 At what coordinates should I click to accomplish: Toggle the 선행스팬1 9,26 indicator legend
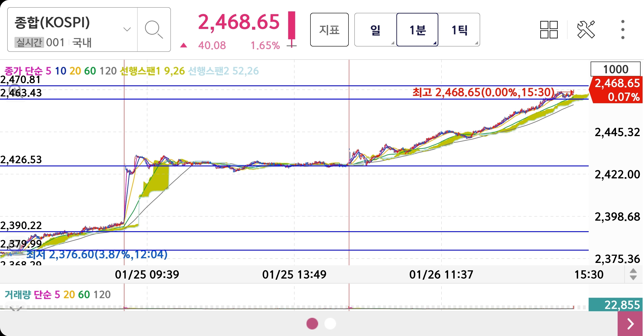pyautogui.click(x=152, y=71)
